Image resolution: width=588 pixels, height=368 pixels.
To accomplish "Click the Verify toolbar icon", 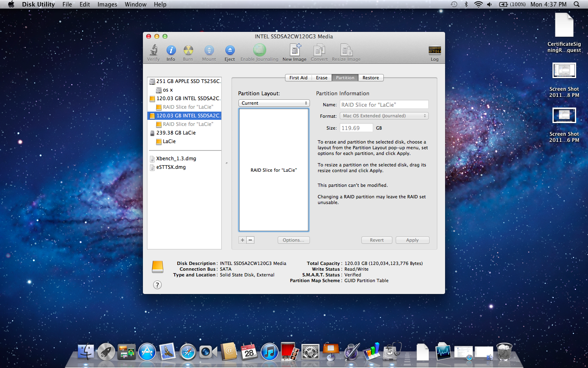I will (x=154, y=53).
